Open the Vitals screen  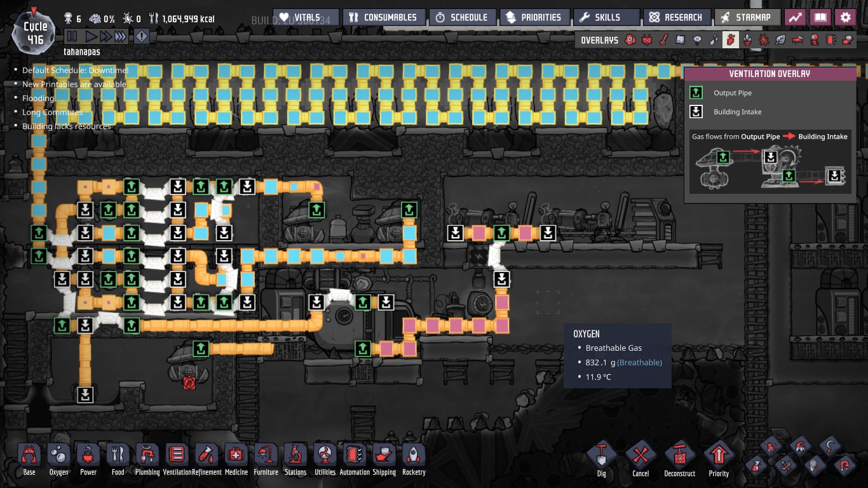(x=306, y=17)
